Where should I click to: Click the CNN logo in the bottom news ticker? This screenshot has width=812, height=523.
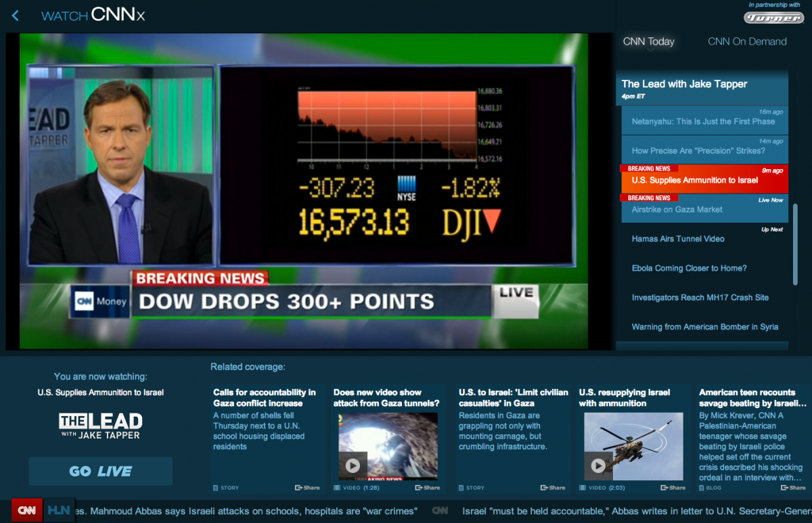point(26,511)
